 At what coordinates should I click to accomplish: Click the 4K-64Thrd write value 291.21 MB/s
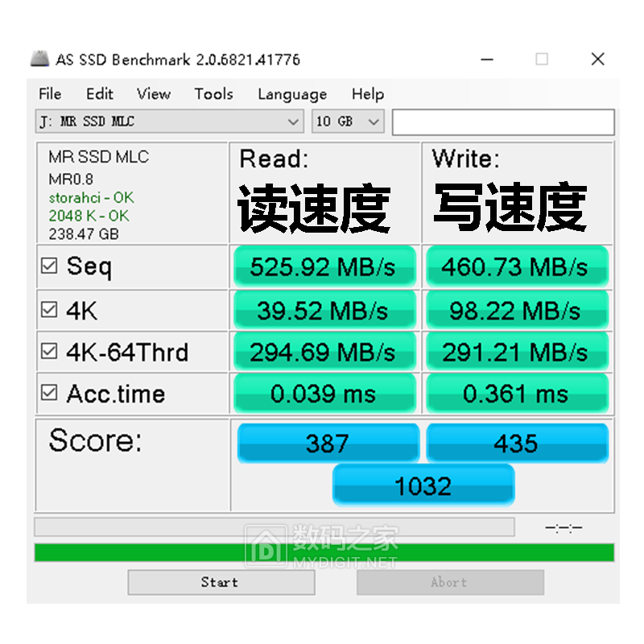(517, 352)
